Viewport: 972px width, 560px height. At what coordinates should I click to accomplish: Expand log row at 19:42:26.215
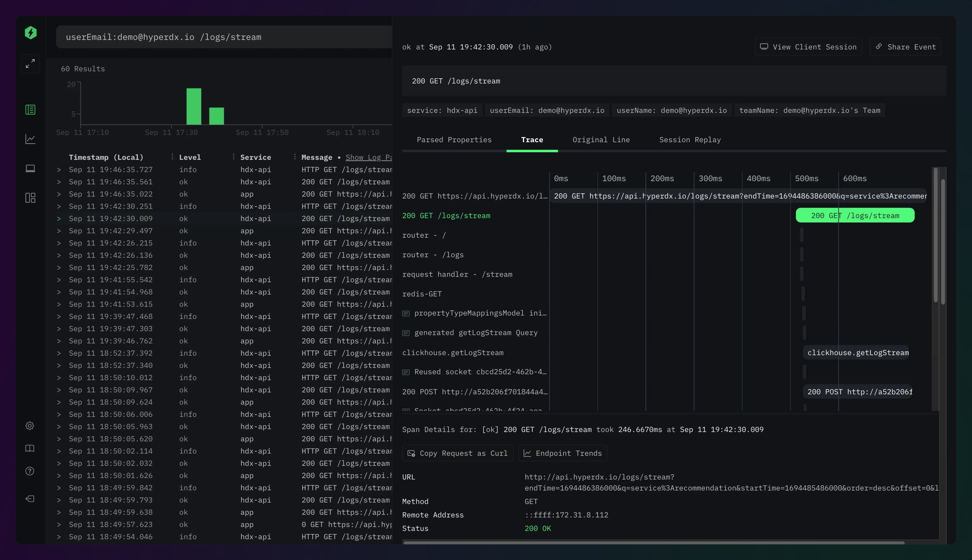(59, 243)
